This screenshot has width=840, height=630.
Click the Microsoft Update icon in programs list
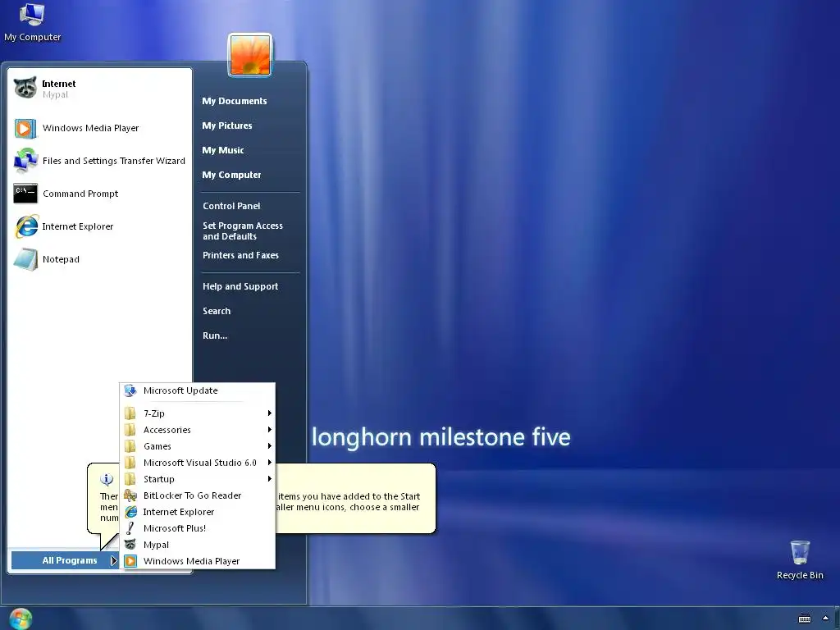pos(130,390)
